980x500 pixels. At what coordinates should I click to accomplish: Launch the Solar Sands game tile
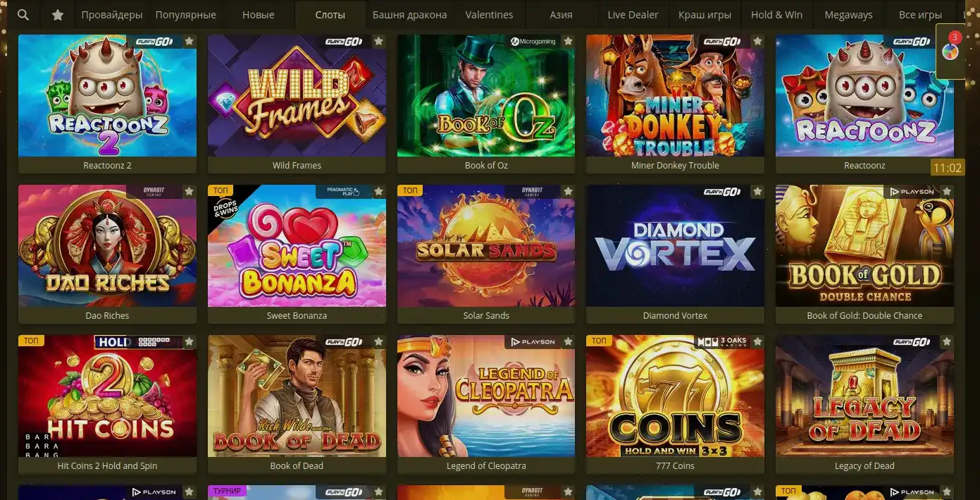click(x=486, y=245)
